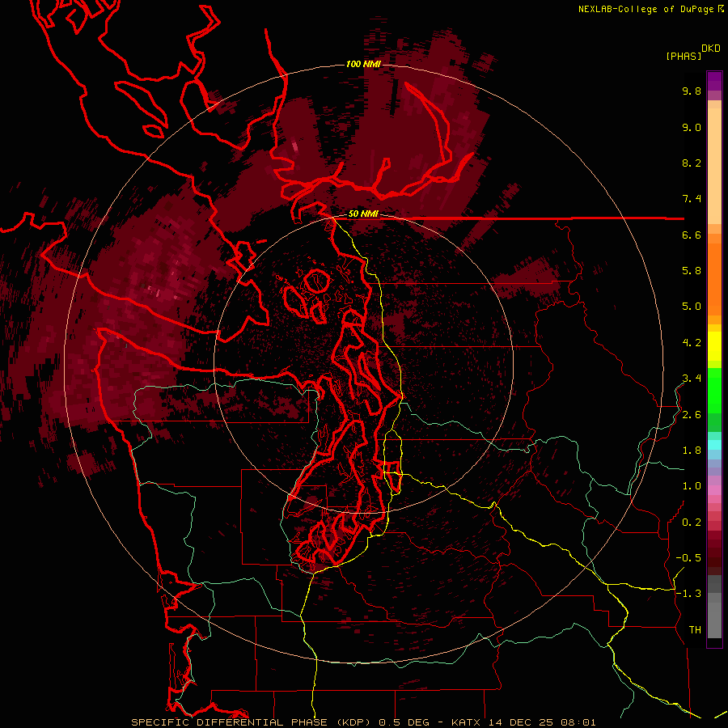
Task: Click the cyan color bar segment
Action: tap(714, 445)
